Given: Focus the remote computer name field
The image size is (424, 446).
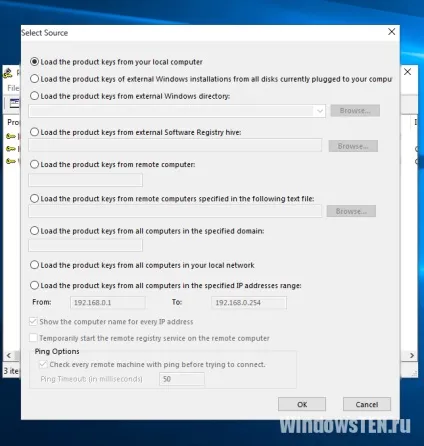Looking at the screenshot, I should click(x=86, y=180).
